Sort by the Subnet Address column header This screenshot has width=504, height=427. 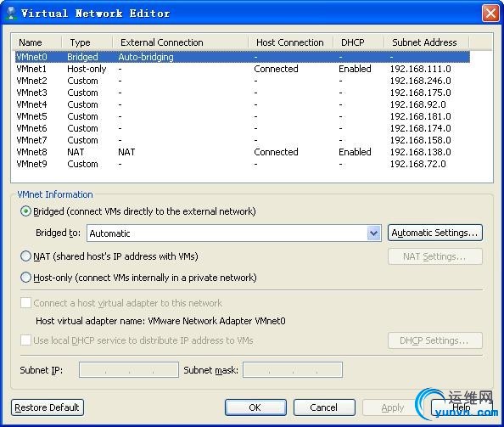pos(426,42)
